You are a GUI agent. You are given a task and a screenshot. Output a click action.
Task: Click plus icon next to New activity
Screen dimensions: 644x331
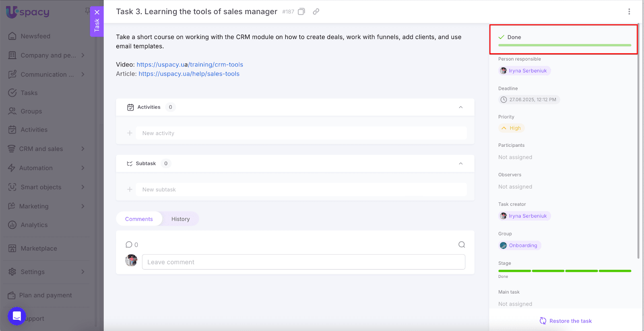130,133
